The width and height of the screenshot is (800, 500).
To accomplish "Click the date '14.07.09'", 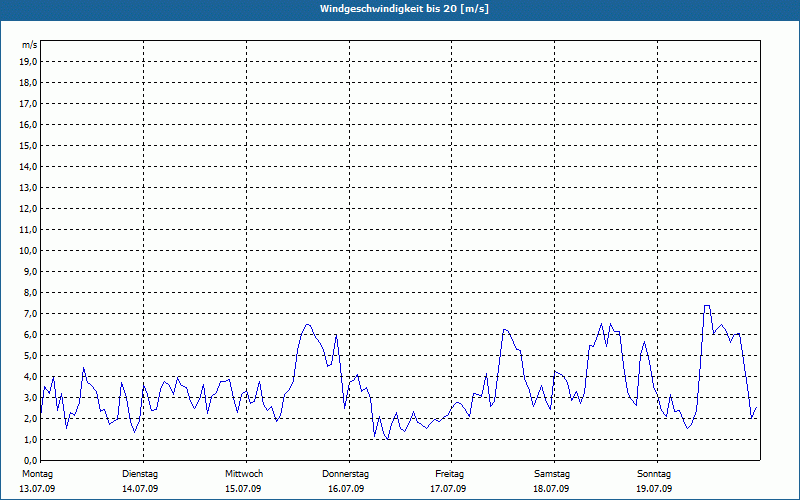I will (140, 489).
